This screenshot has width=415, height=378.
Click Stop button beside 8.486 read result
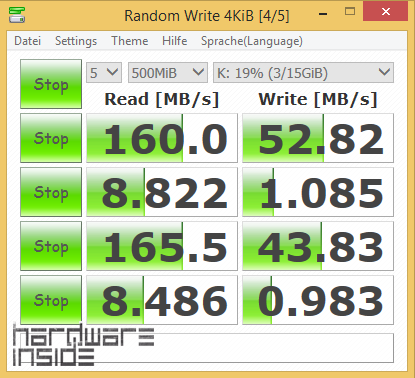point(51,300)
